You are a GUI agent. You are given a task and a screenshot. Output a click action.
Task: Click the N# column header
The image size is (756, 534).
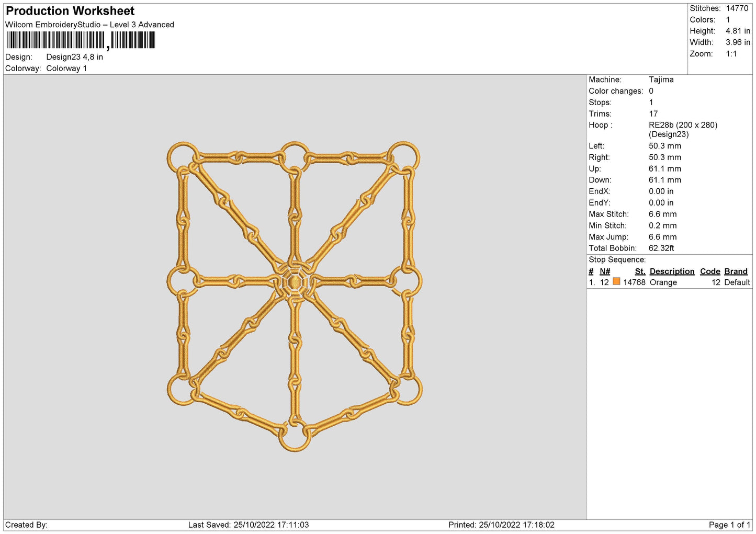(605, 271)
